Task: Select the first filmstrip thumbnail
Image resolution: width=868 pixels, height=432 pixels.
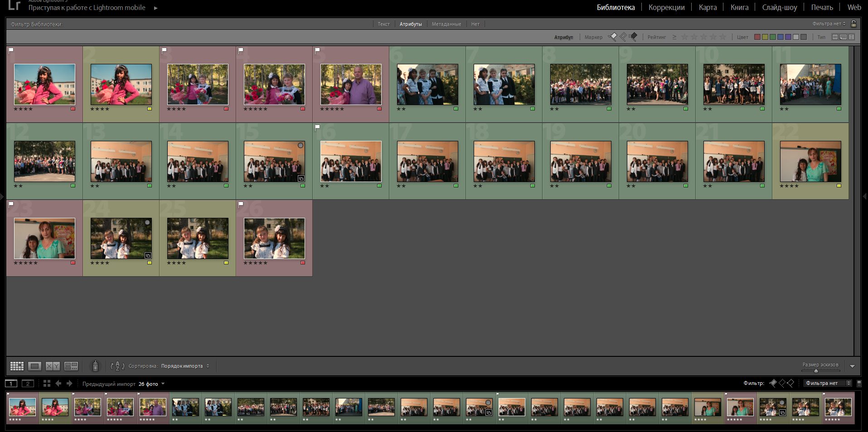Action: pos(22,407)
